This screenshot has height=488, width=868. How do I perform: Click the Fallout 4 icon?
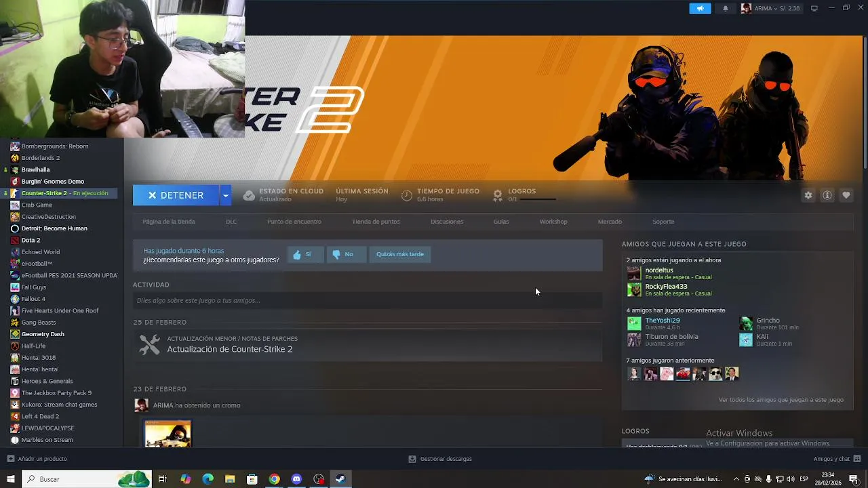(15, 299)
